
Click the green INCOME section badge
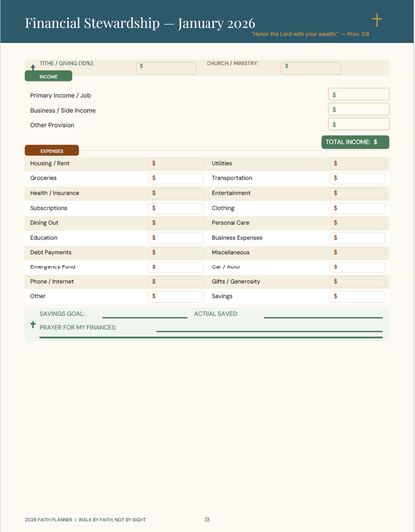click(48, 76)
